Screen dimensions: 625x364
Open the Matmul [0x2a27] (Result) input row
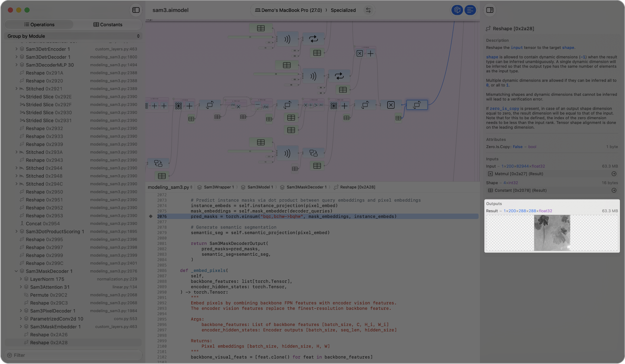pyautogui.click(x=552, y=174)
